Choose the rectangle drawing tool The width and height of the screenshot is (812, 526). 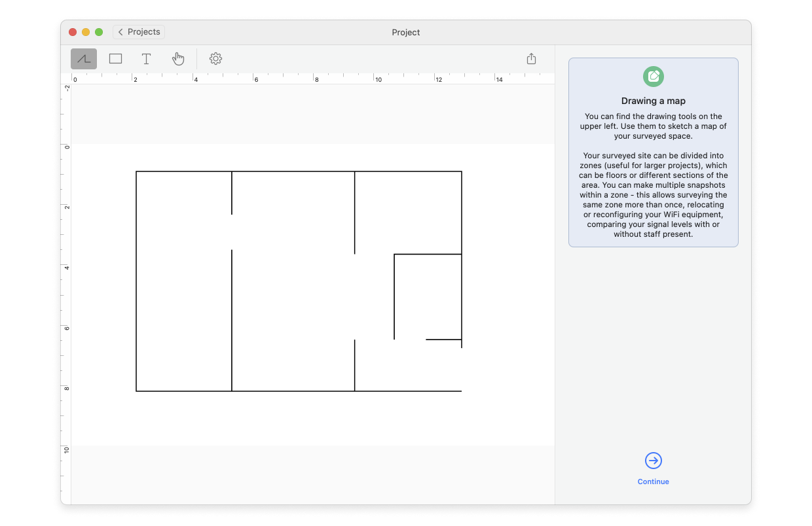tap(115, 58)
